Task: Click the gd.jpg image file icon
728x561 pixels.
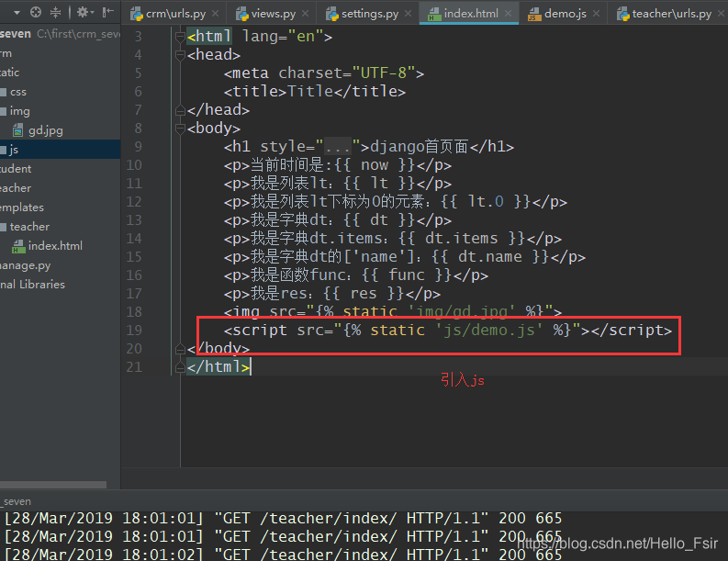Action: tap(18, 130)
